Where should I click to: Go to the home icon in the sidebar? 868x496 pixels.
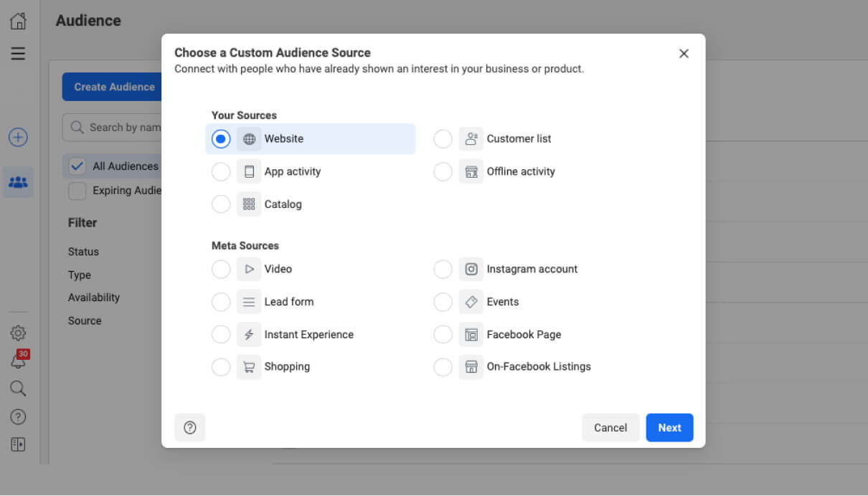18,21
